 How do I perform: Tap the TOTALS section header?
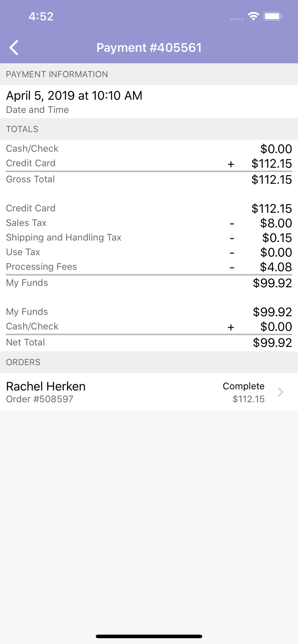[x=149, y=129]
